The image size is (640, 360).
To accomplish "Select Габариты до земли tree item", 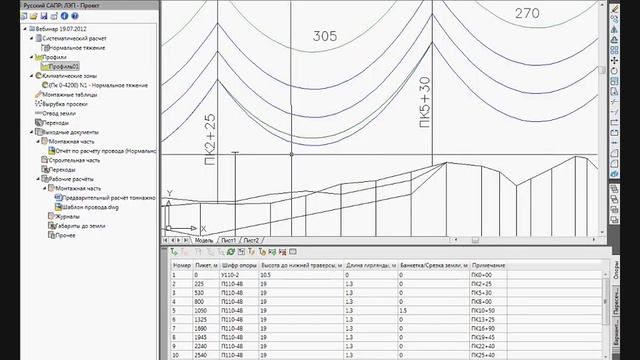I will click(80, 226).
